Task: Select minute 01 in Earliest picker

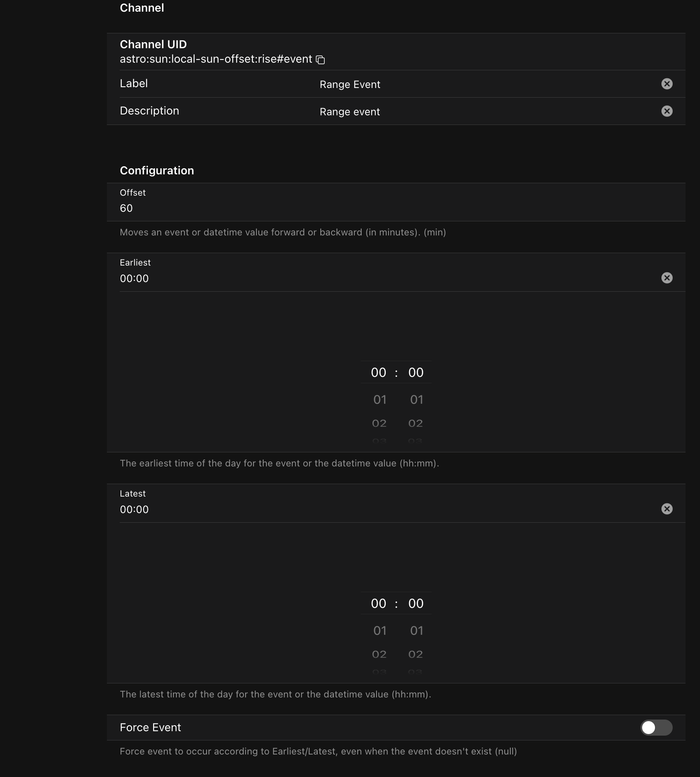Action: click(416, 400)
